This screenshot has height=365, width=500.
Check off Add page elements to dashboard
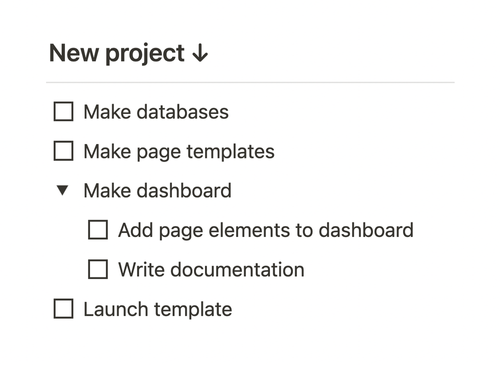[x=98, y=230]
